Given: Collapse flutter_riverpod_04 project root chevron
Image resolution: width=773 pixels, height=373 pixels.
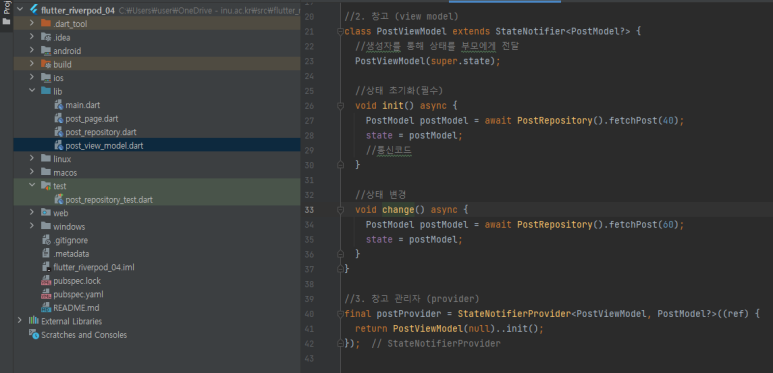Looking at the screenshot, I should click(x=20, y=9).
